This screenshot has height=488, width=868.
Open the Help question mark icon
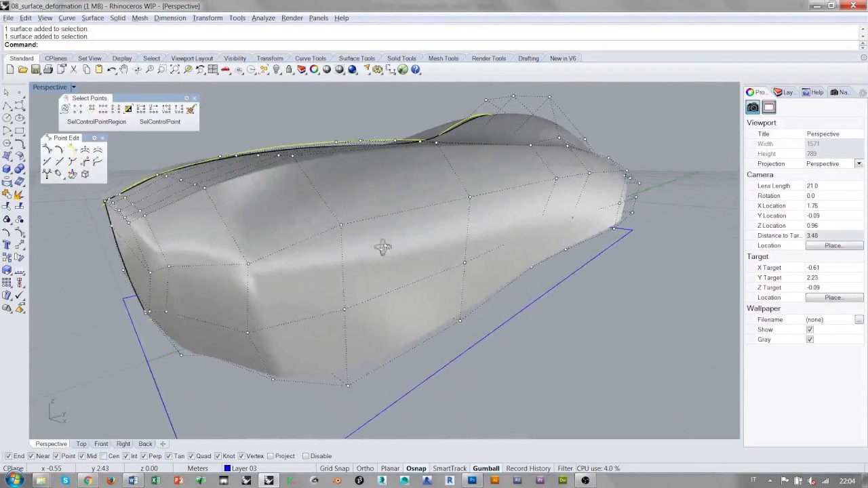coord(415,70)
